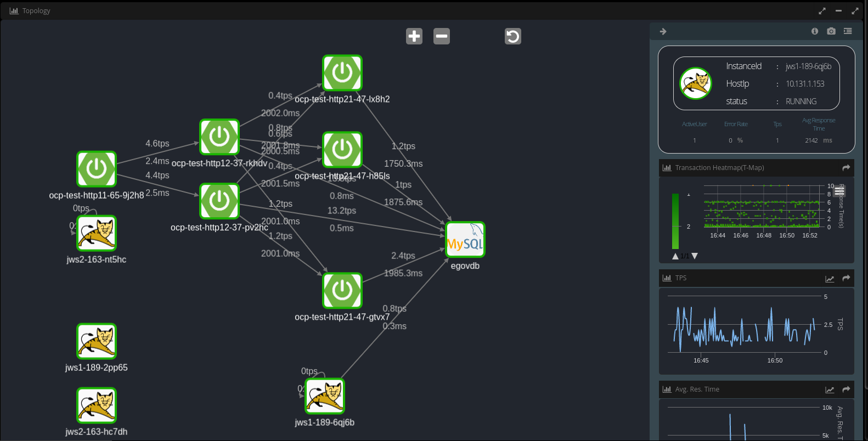Image resolution: width=868 pixels, height=441 pixels.
Task: Go to next heatmap legend page
Action: click(695, 256)
